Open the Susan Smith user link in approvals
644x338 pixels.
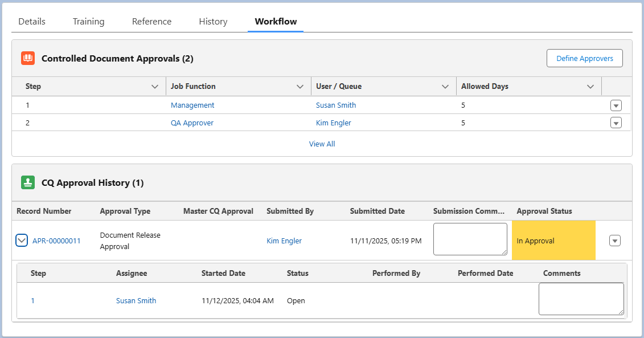pyautogui.click(x=336, y=105)
